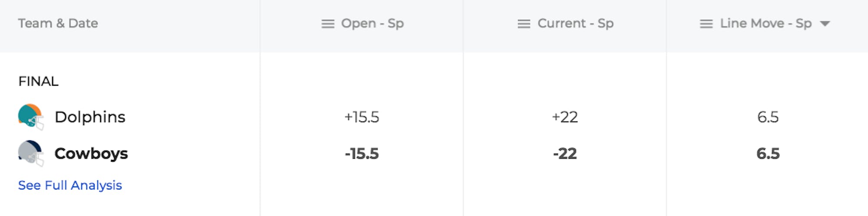This screenshot has height=216, width=868.
Task: Click the Cowboys 6.5 line move value
Action: pyautogui.click(x=768, y=153)
